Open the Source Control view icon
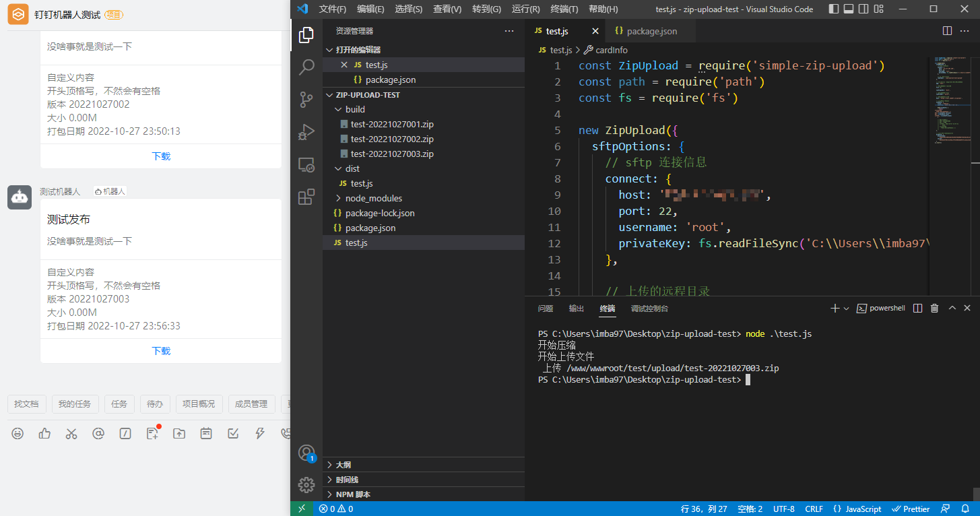Screen dimensions: 980x516 tap(306, 100)
